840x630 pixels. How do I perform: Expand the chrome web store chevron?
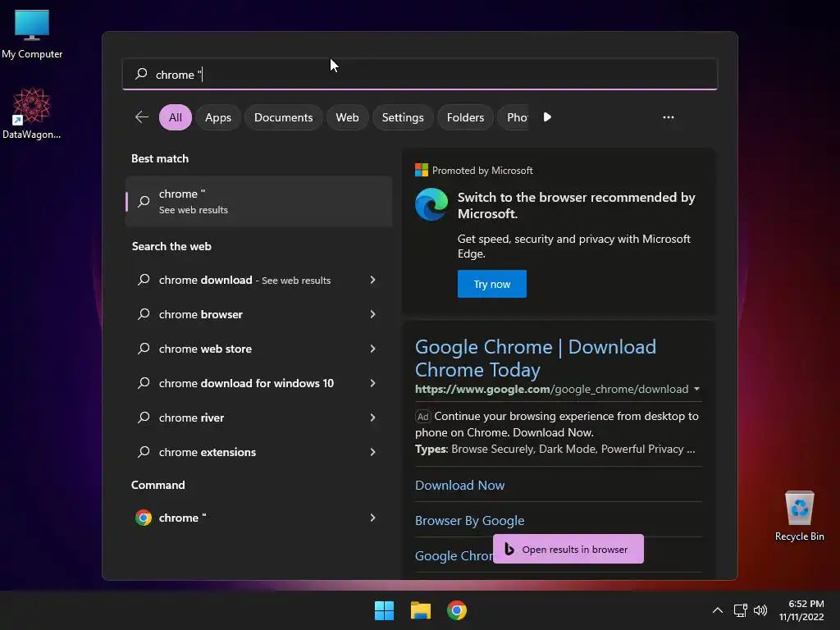pos(373,349)
